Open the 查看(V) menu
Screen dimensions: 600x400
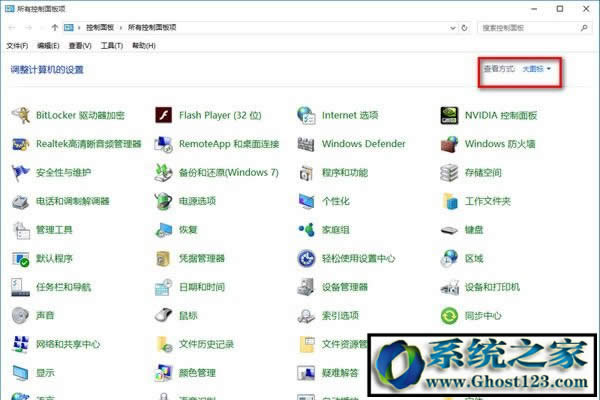(x=79, y=46)
